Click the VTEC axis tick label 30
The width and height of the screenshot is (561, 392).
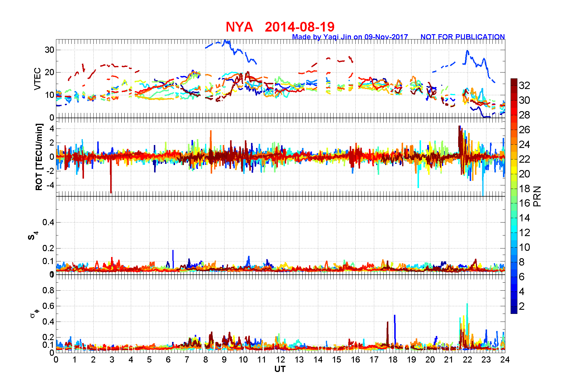(x=49, y=50)
